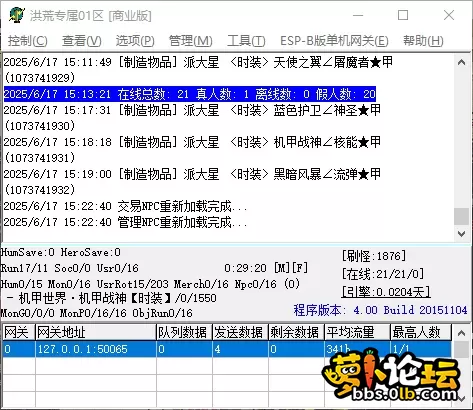Click the [刷怪:1876] status label

(374, 256)
